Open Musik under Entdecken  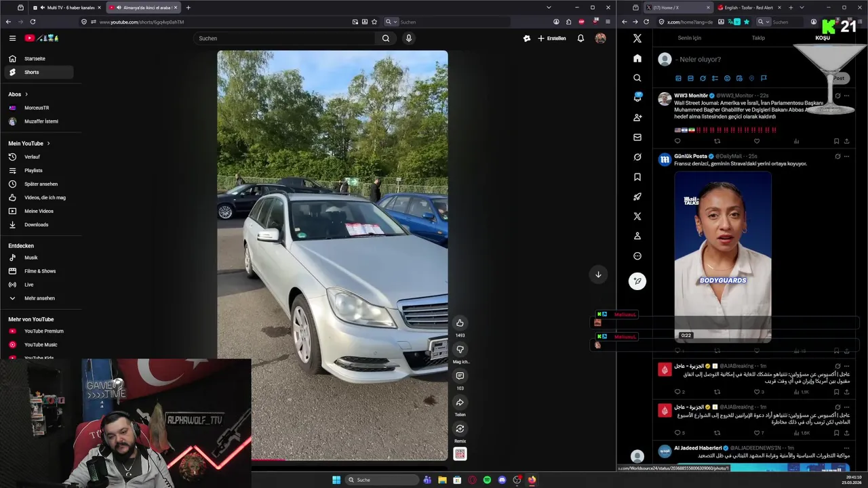pyautogui.click(x=39, y=258)
